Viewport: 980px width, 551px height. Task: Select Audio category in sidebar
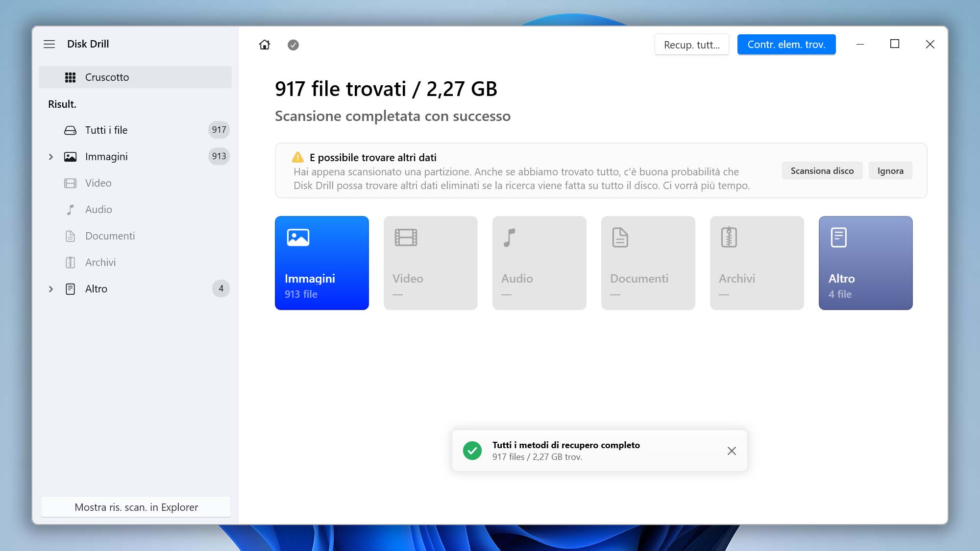coord(135,210)
